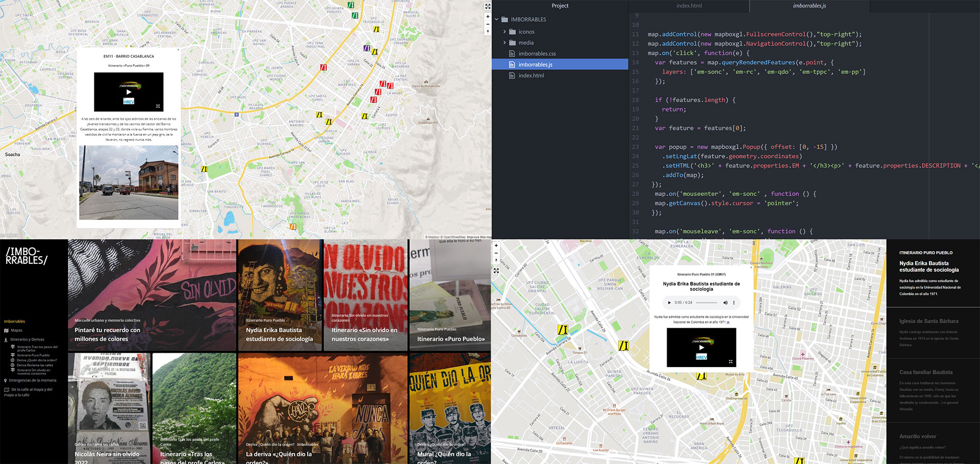Screen dimensions: 980x464
Task: Collapse the IMBORRABLES project root folder
Action: 496,19
